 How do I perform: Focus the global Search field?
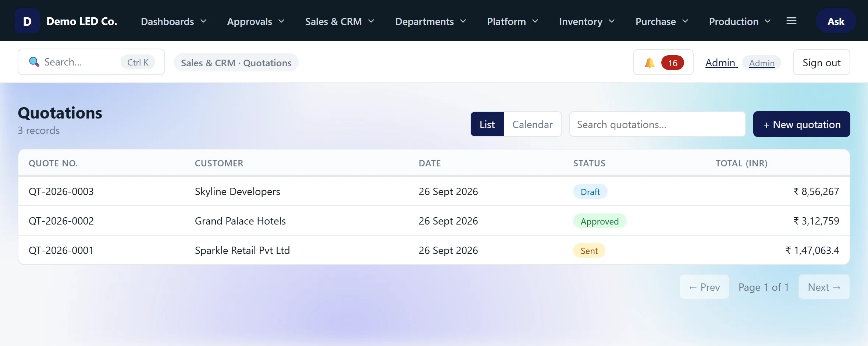pos(91,62)
